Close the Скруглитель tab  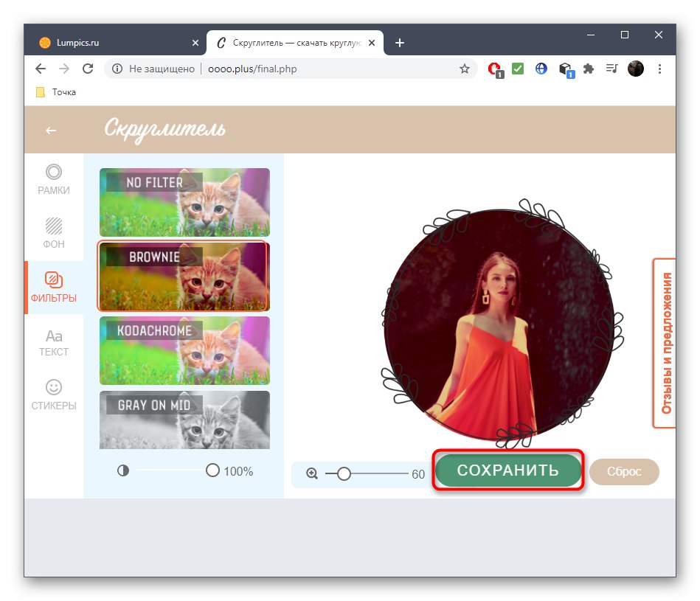click(x=372, y=43)
